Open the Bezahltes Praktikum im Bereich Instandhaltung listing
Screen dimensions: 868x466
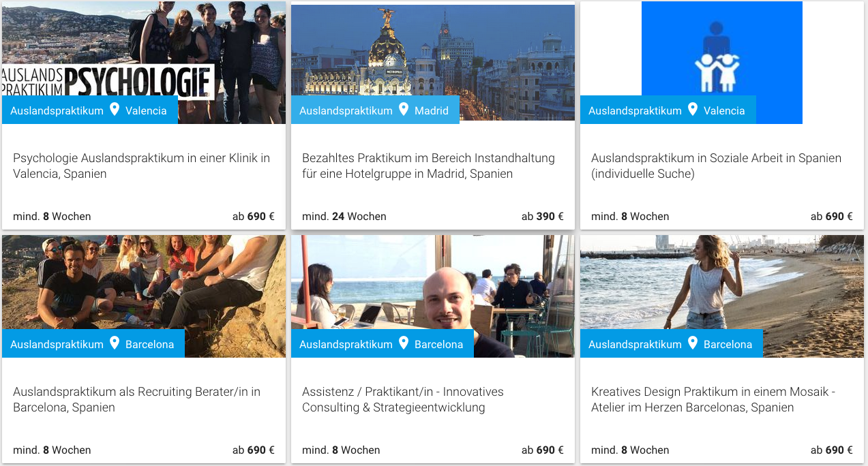click(x=428, y=166)
